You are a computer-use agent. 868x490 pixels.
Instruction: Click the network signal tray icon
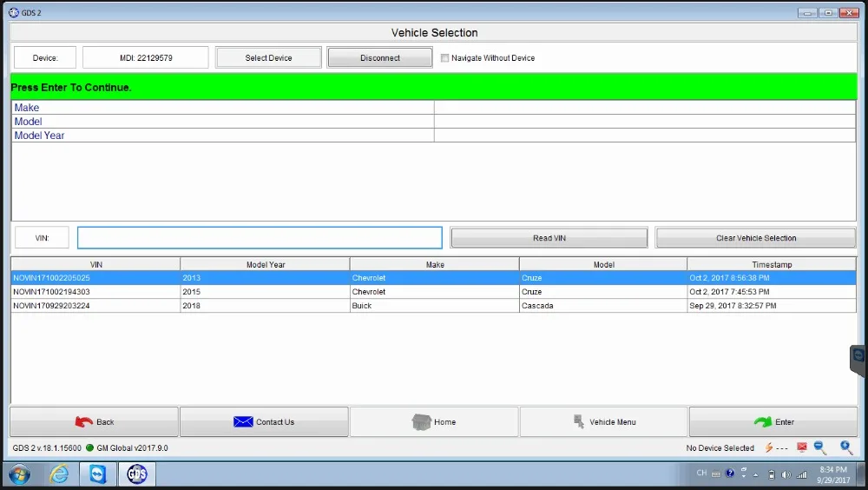[x=801, y=474]
